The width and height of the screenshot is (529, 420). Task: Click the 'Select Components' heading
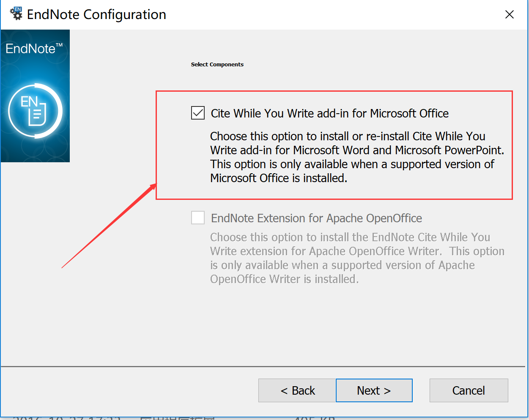tap(217, 65)
